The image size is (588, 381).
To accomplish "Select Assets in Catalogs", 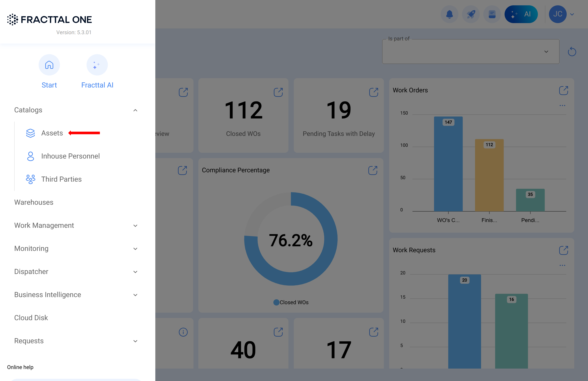I will (x=52, y=133).
